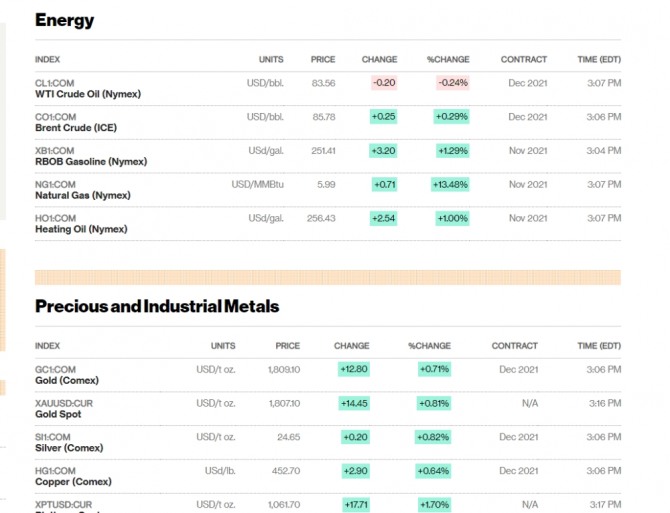670x513 pixels.
Task: Click the NG1:COM ticker symbol
Action: (55, 184)
